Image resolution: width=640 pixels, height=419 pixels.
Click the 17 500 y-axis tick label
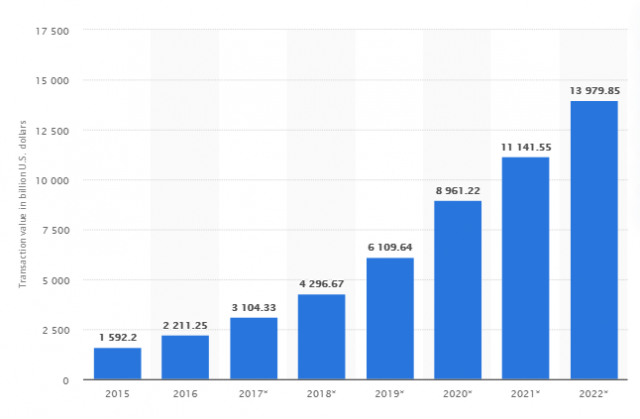[52, 31]
